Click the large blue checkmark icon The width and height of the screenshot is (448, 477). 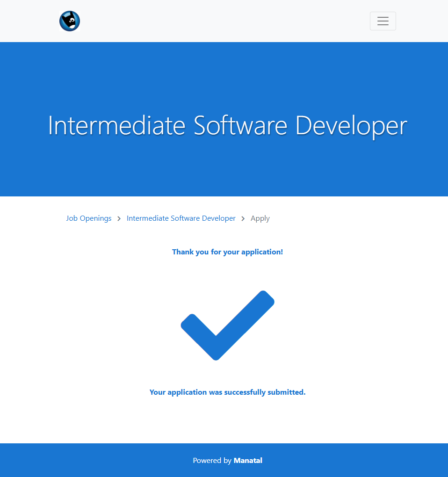[x=227, y=325]
